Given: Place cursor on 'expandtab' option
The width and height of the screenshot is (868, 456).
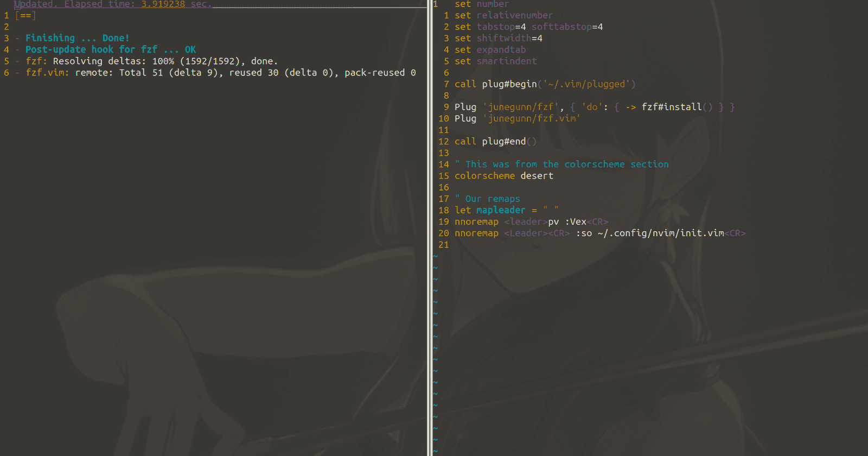Looking at the screenshot, I should coord(501,50).
